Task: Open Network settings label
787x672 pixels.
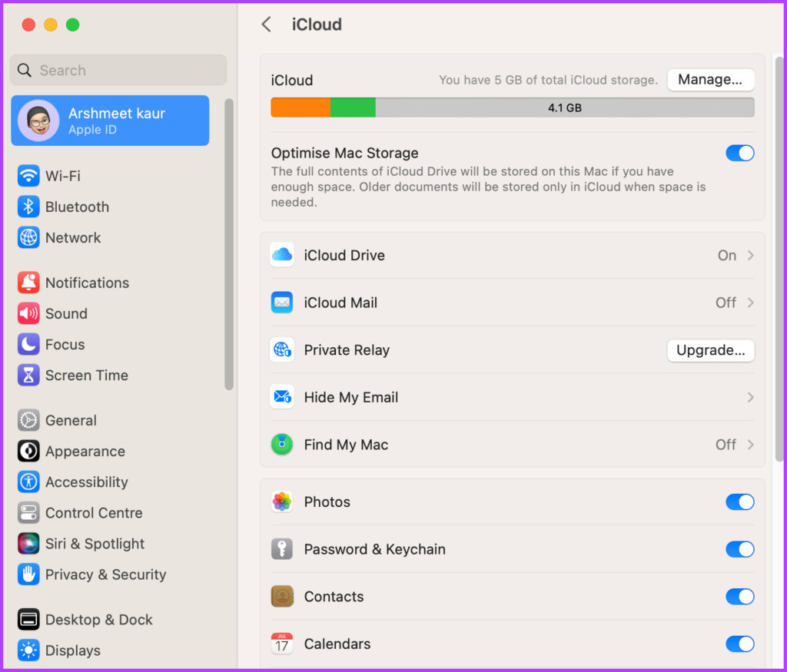Action: (x=73, y=238)
